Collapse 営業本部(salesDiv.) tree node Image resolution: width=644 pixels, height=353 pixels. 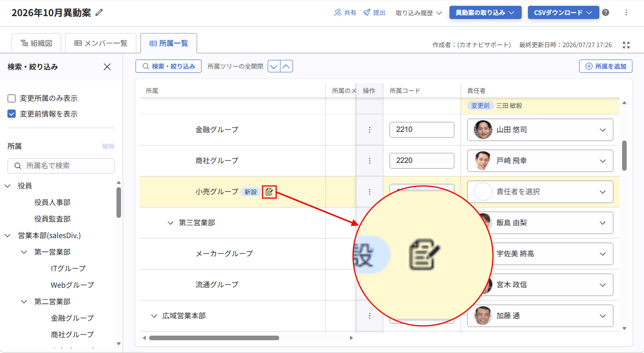click(x=8, y=235)
